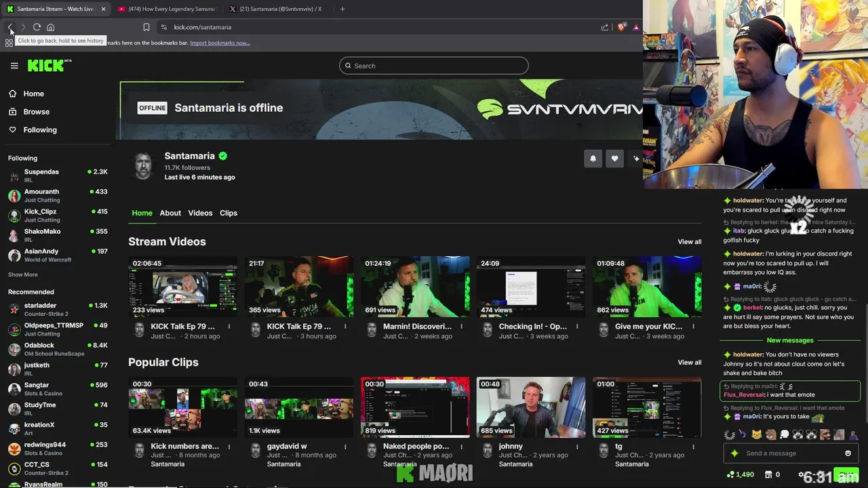The image size is (868, 488).
Task: Open options menu for johnny clip
Action: 577,447
